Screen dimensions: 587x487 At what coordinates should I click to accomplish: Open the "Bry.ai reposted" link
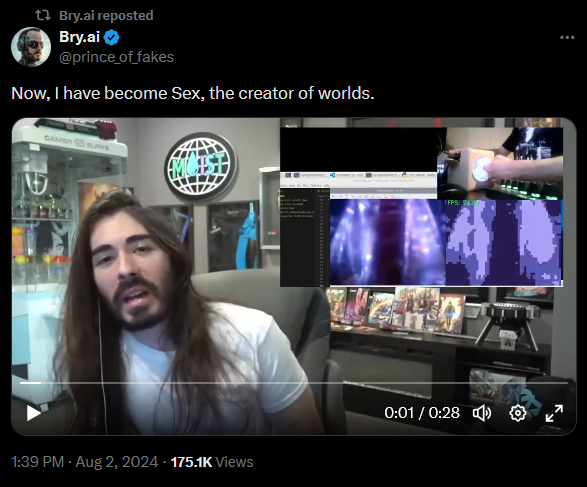coord(106,15)
